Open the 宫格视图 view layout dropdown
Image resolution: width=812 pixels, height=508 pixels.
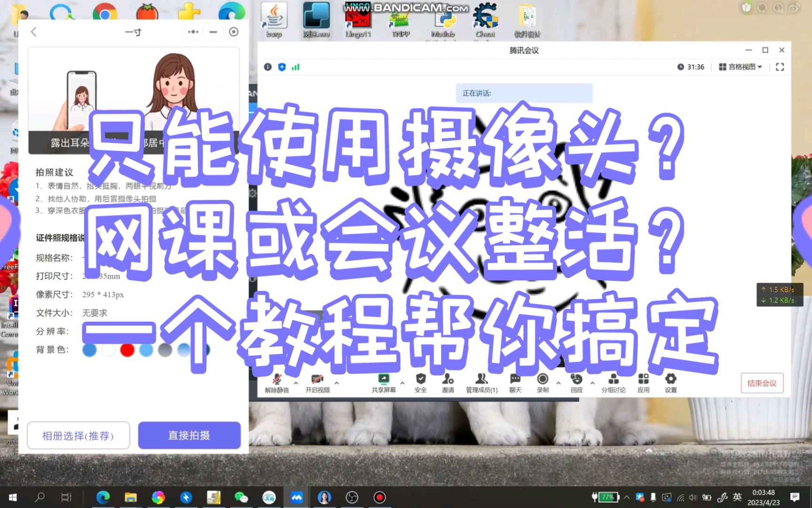click(x=740, y=67)
